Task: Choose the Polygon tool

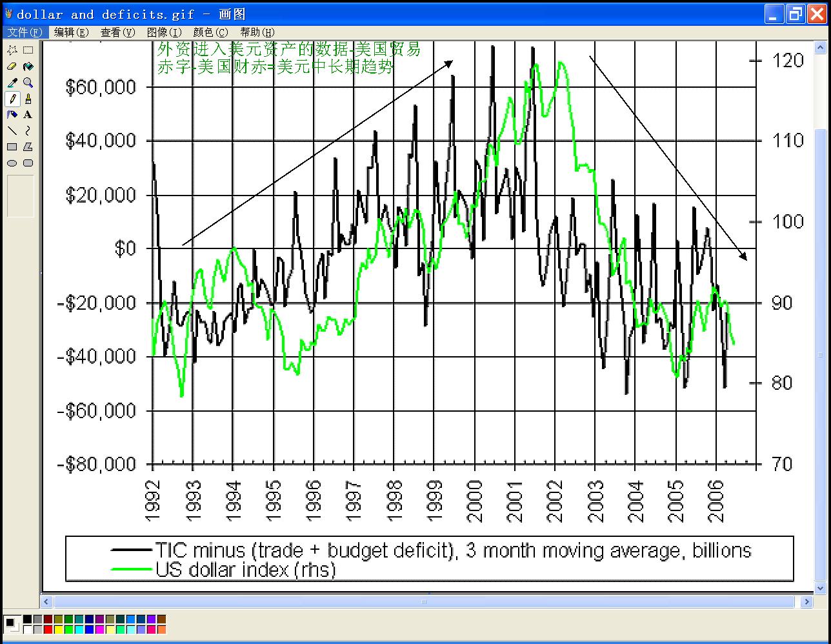Action: [x=28, y=146]
